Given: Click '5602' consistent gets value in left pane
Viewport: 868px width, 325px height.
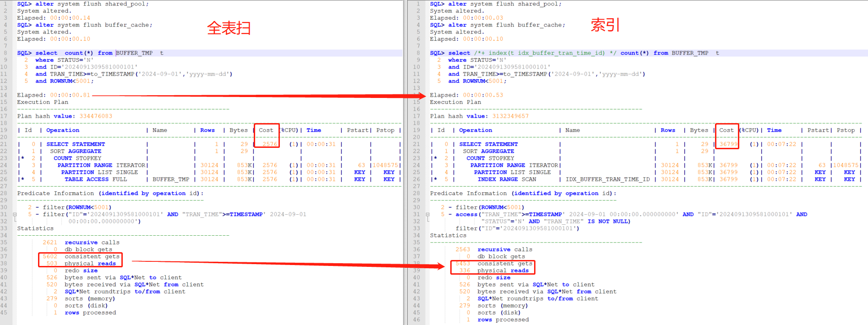Looking at the screenshot, I should [x=50, y=257].
